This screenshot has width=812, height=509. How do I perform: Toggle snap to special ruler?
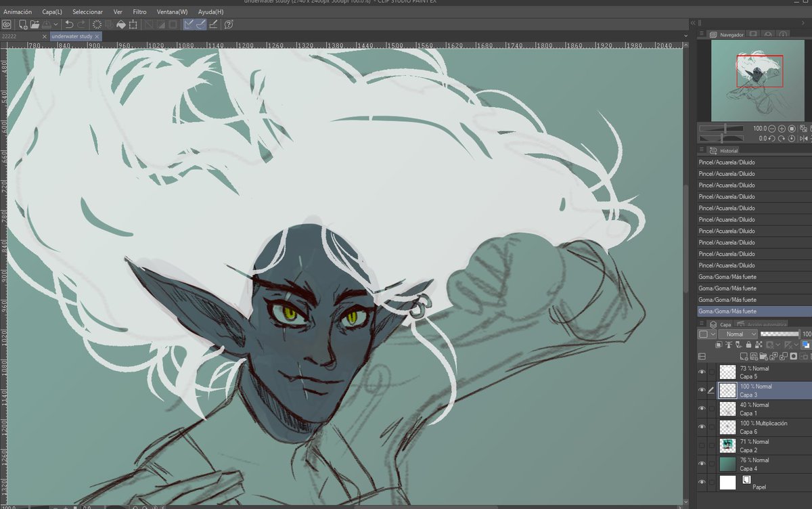201,24
